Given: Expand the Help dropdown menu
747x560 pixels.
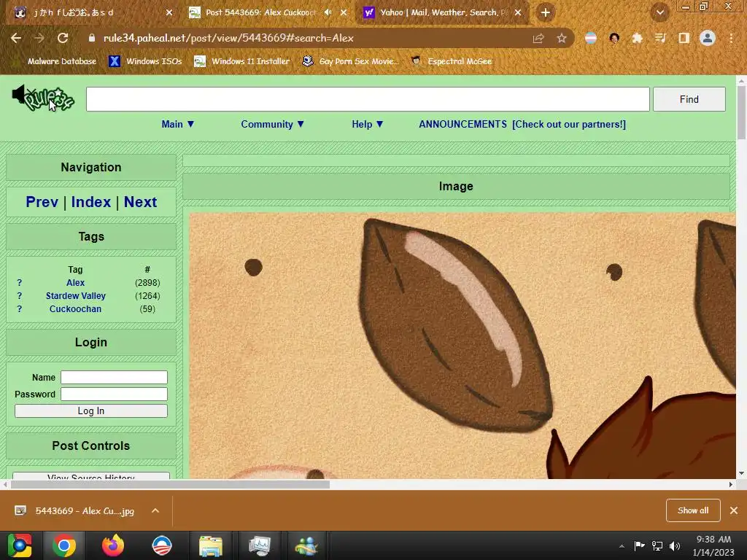Looking at the screenshot, I should coord(368,124).
